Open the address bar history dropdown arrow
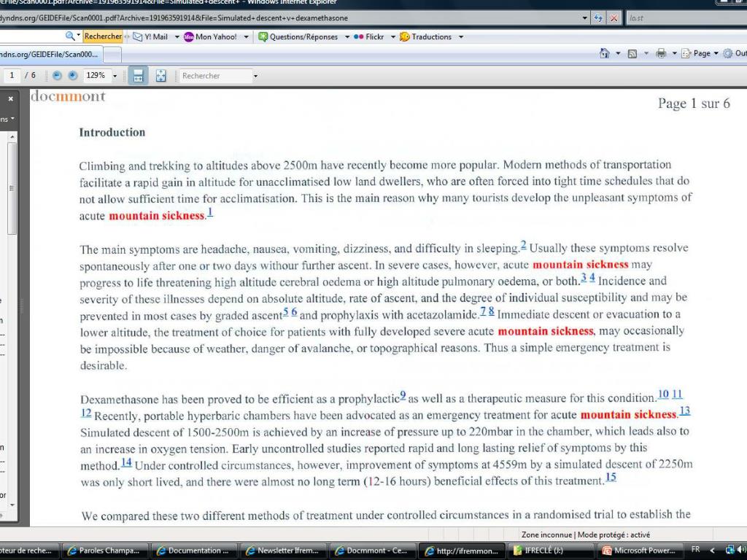Screen dimensions: 747x560 [585, 18]
